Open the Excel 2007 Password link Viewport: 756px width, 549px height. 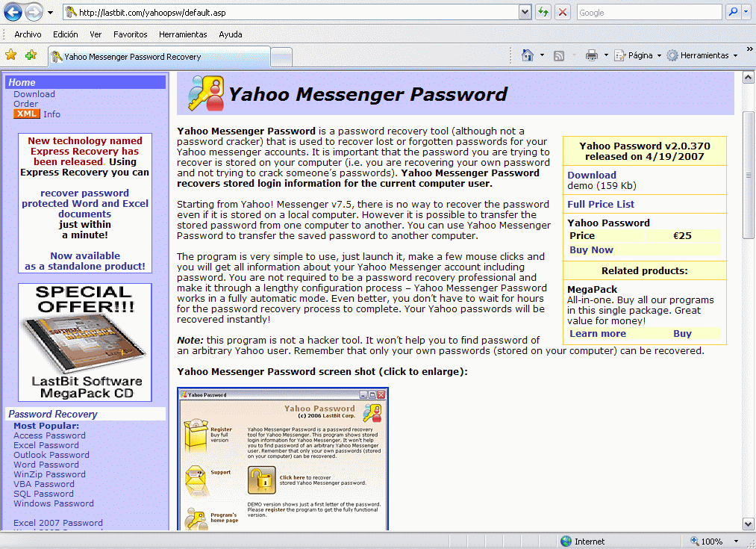pos(58,523)
